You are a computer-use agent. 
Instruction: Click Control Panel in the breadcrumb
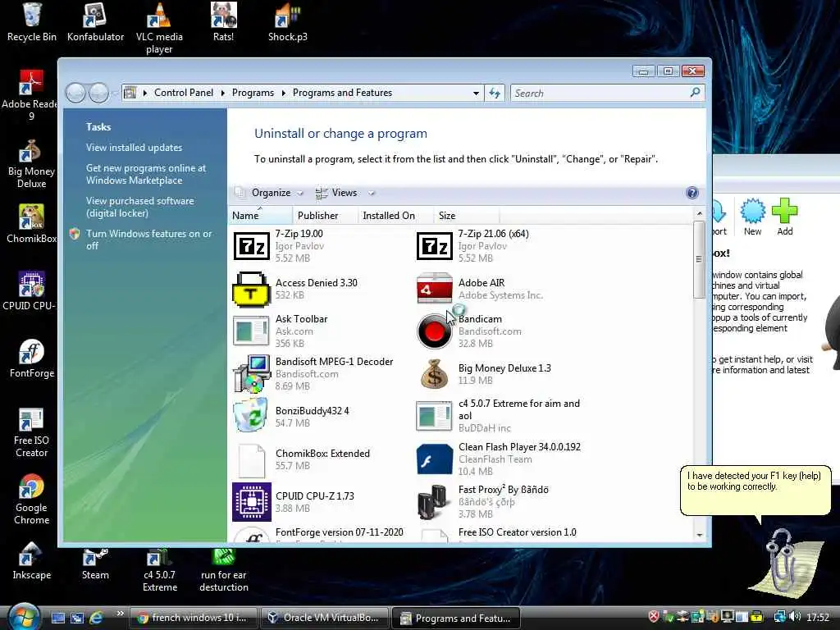coord(184,93)
